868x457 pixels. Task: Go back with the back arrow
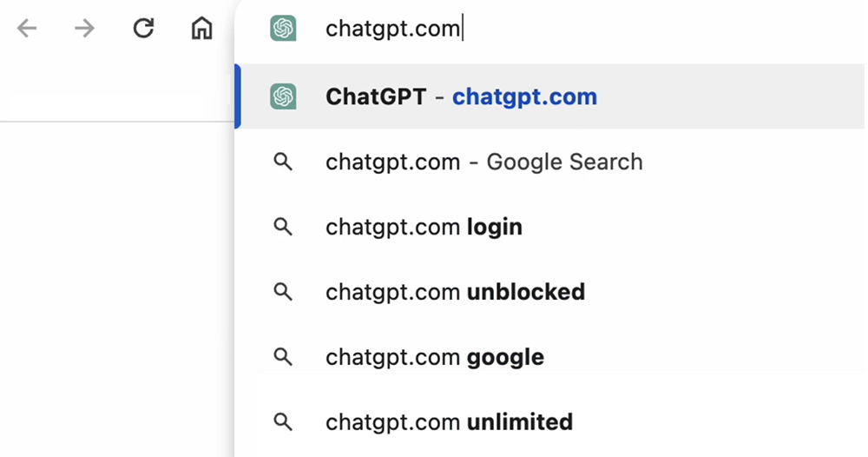pyautogui.click(x=27, y=29)
